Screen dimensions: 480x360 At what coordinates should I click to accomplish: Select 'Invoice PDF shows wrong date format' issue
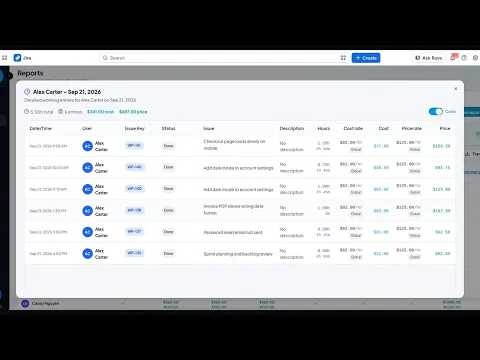point(233,209)
